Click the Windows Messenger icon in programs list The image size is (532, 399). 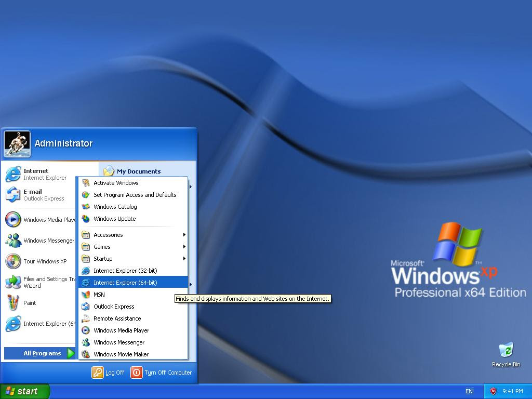pyautogui.click(x=86, y=342)
